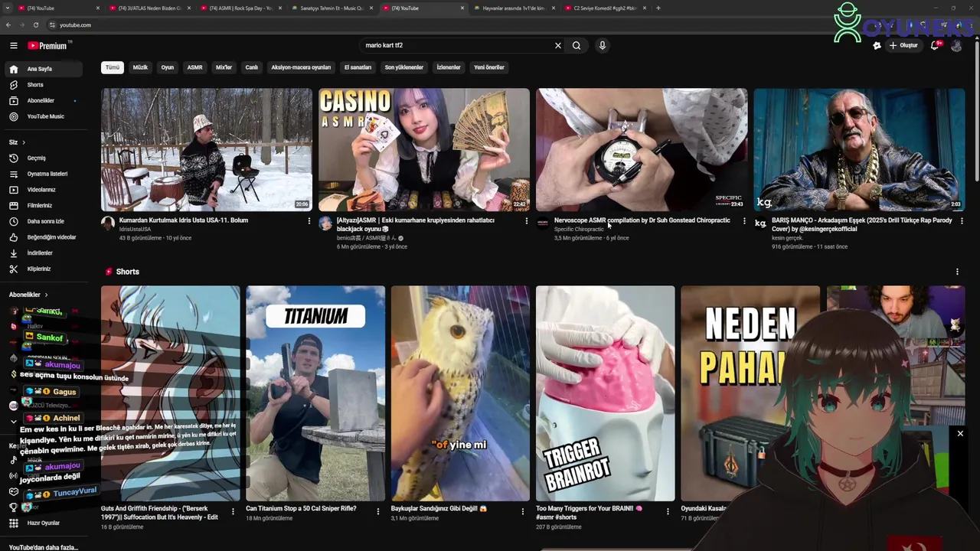Screen dimensions: 980x551
Task: Open a new browser tab
Action: pyautogui.click(x=658, y=8)
